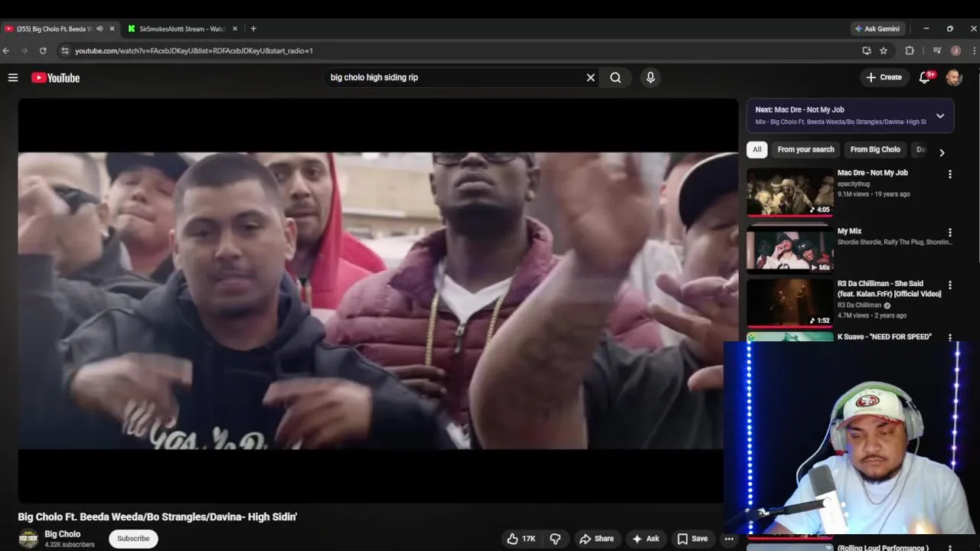This screenshot has height=551, width=980.
Task: Go to the YouTube home logo
Action: (x=55, y=77)
